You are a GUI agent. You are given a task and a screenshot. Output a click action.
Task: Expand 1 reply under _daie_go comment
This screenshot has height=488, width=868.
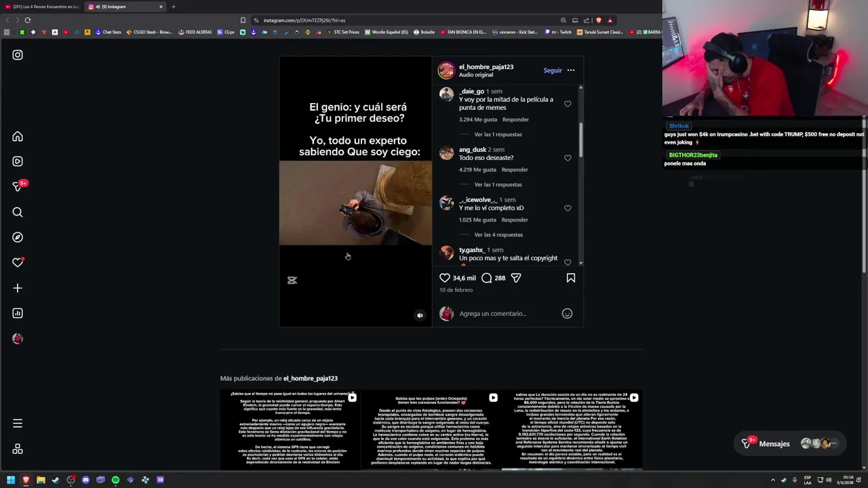[x=498, y=134]
